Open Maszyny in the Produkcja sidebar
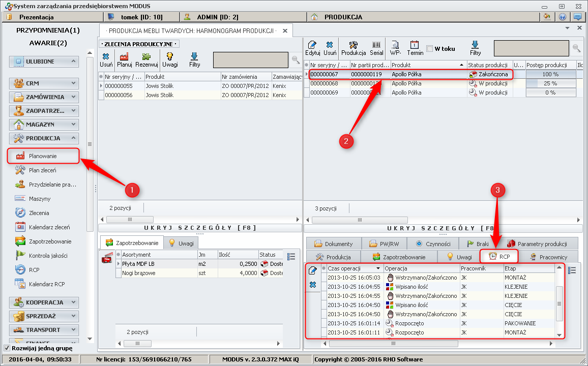This screenshot has height=366, width=588. click(40, 199)
